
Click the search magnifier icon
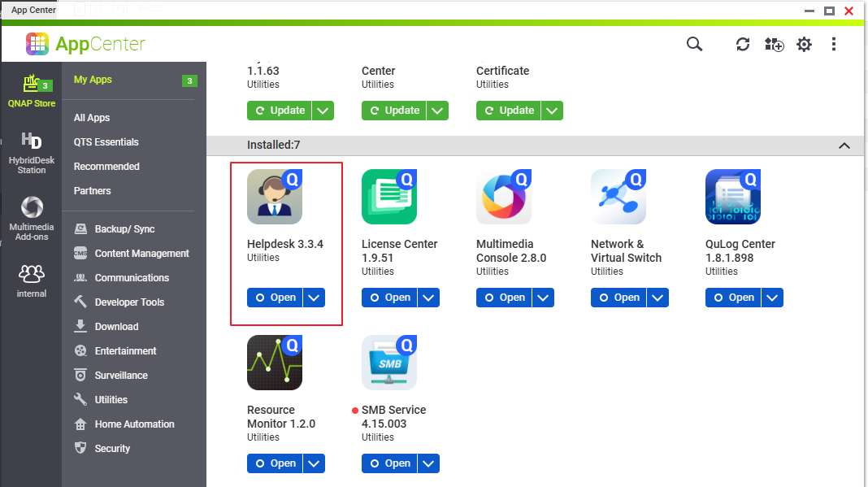coord(694,44)
